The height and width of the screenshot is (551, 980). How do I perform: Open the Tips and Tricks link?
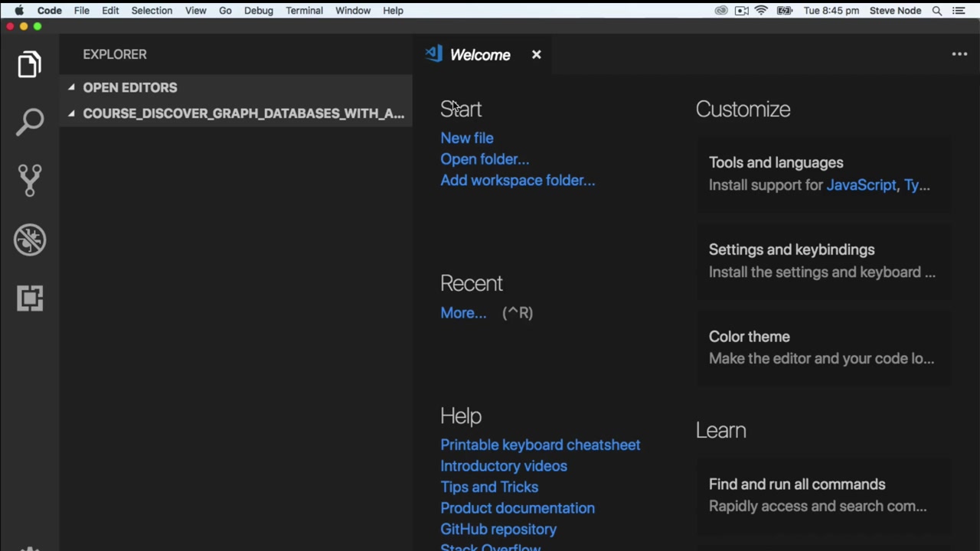pyautogui.click(x=489, y=487)
